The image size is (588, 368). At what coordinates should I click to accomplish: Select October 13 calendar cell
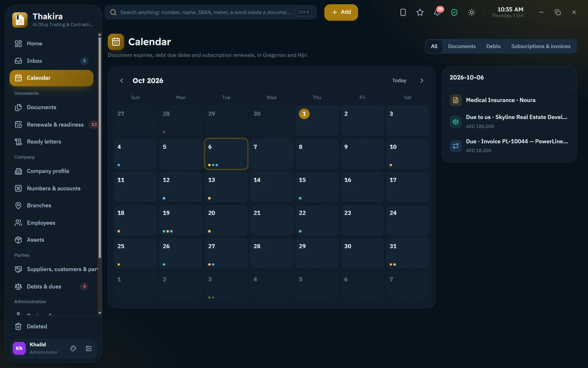coord(226,187)
